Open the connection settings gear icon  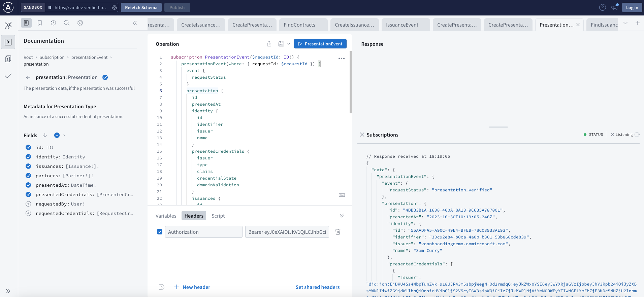click(x=115, y=7)
